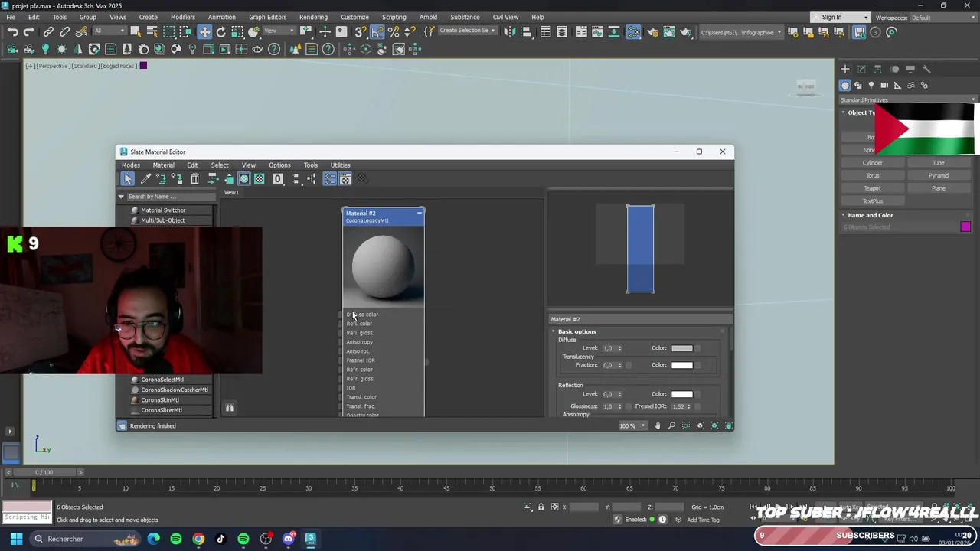
Task: Click Assign Material to Selection icon
Action: (x=177, y=179)
